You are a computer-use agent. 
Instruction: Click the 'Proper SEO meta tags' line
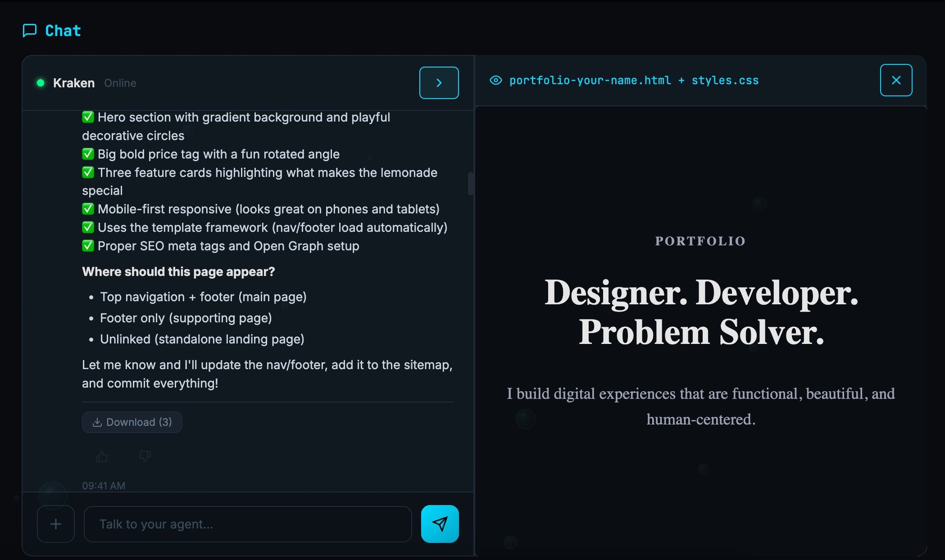220,246
